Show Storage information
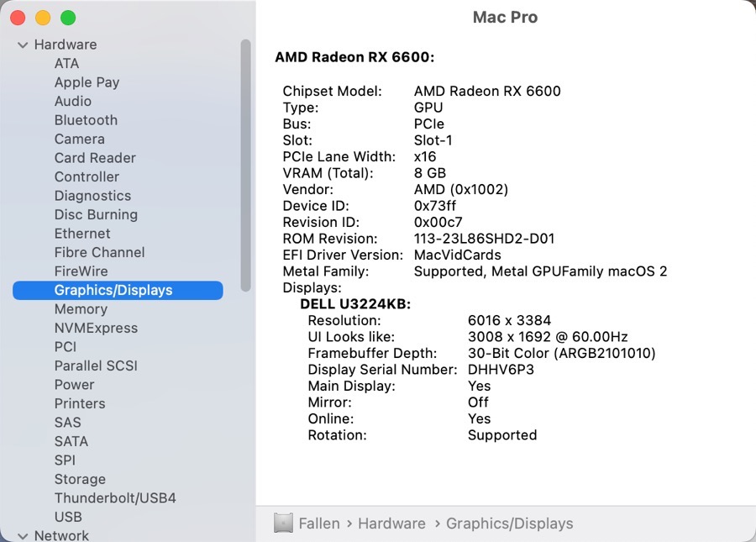 coord(80,479)
